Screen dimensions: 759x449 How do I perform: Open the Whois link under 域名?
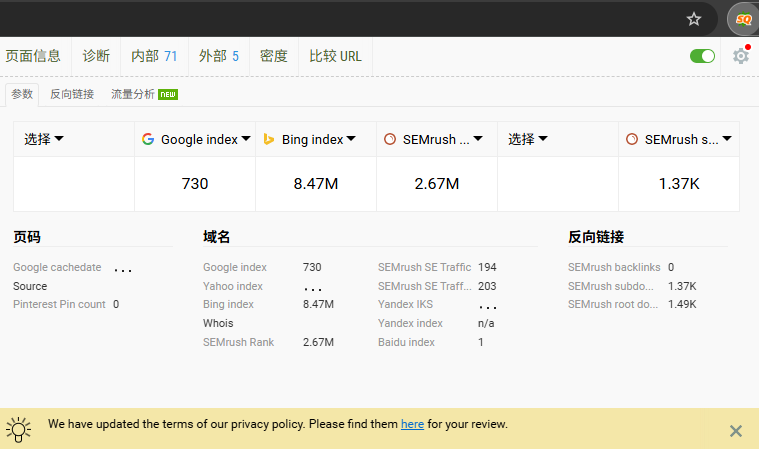218,323
